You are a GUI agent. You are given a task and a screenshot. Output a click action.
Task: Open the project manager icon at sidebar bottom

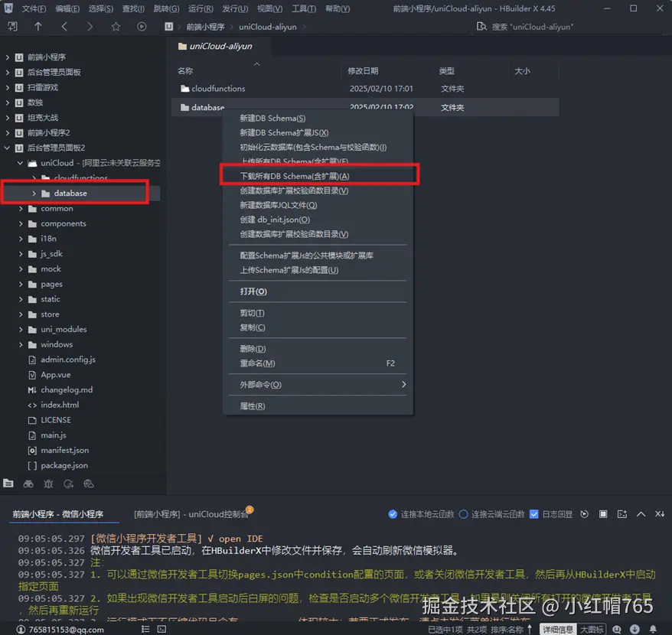point(8,484)
